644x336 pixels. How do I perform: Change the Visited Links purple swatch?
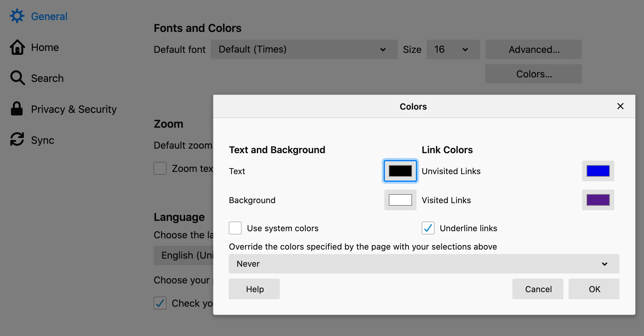pos(598,200)
